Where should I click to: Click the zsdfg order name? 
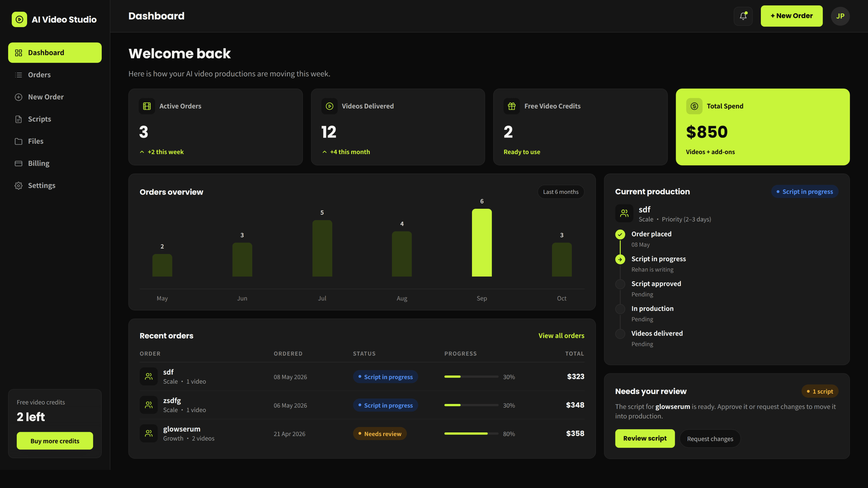(x=172, y=400)
